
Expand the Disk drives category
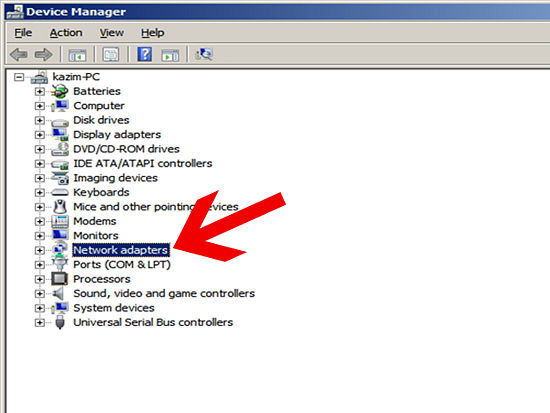click(x=39, y=120)
